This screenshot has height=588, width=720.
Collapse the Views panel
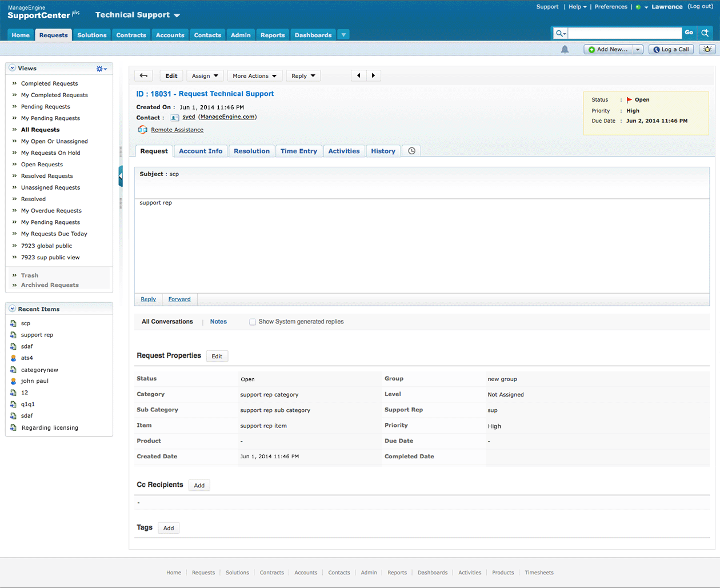tap(12, 68)
